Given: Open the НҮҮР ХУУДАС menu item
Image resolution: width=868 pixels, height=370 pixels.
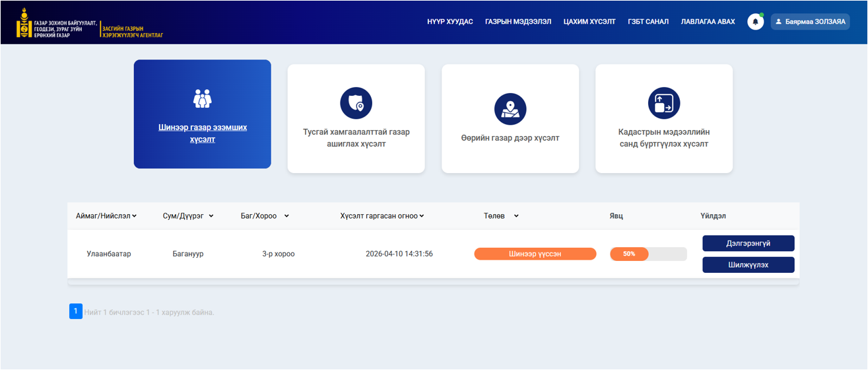Looking at the screenshot, I should (x=450, y=22).
